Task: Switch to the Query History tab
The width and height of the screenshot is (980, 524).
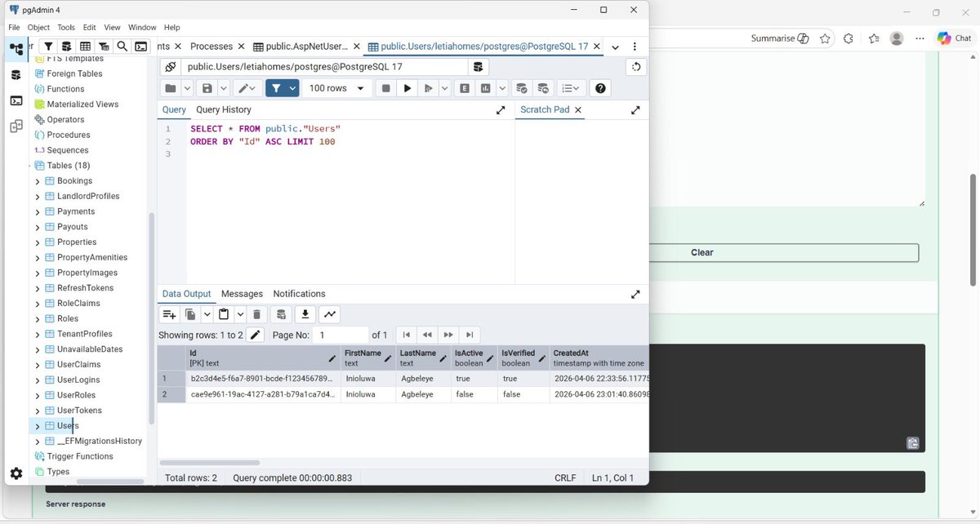Action: pyautogui.click(x=224, y=109)
